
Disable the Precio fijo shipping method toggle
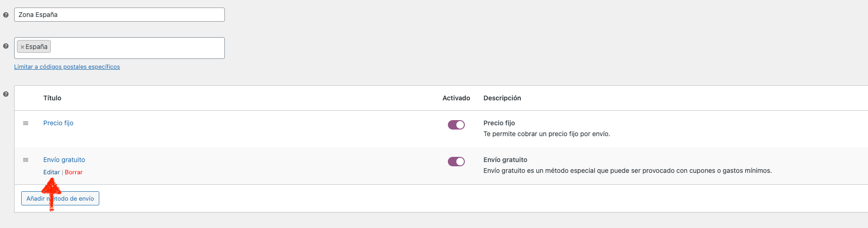[x=456, y=125]
